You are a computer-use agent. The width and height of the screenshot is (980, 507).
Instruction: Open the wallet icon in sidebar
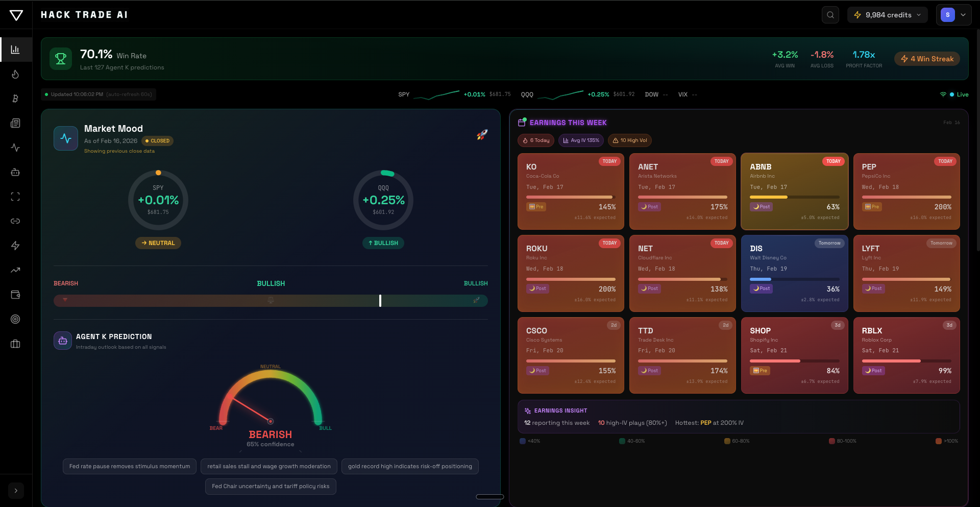click(x=15, y=295)
